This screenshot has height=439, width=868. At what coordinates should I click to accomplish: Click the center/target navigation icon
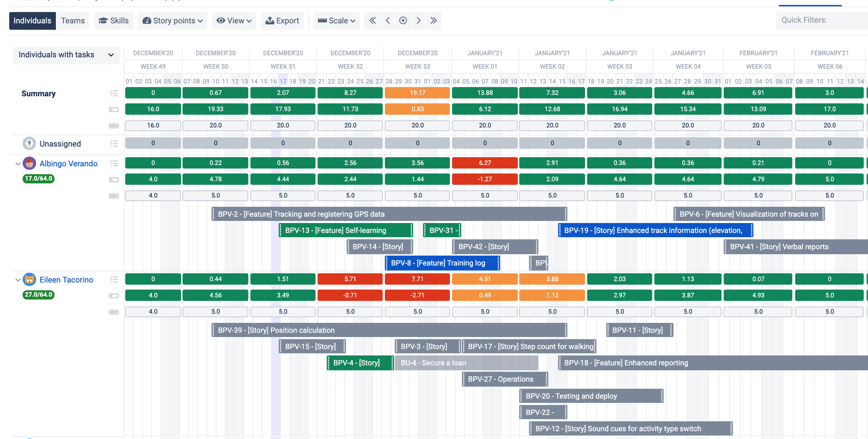(x=404, y=21)
